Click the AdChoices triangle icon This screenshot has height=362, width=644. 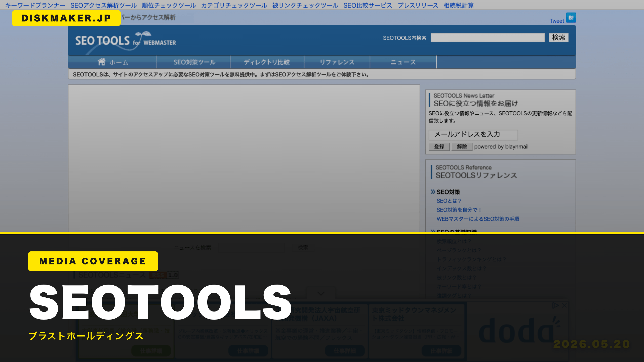coord(555,305)
